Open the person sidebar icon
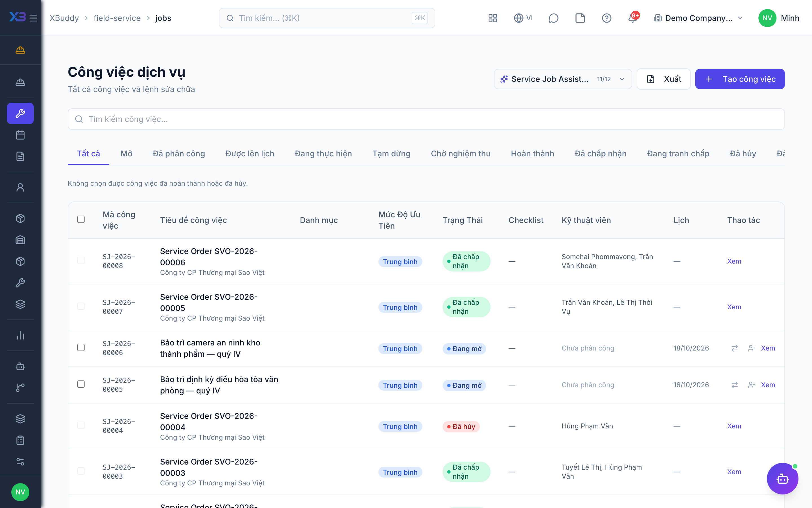 click(x=20, y=187)
